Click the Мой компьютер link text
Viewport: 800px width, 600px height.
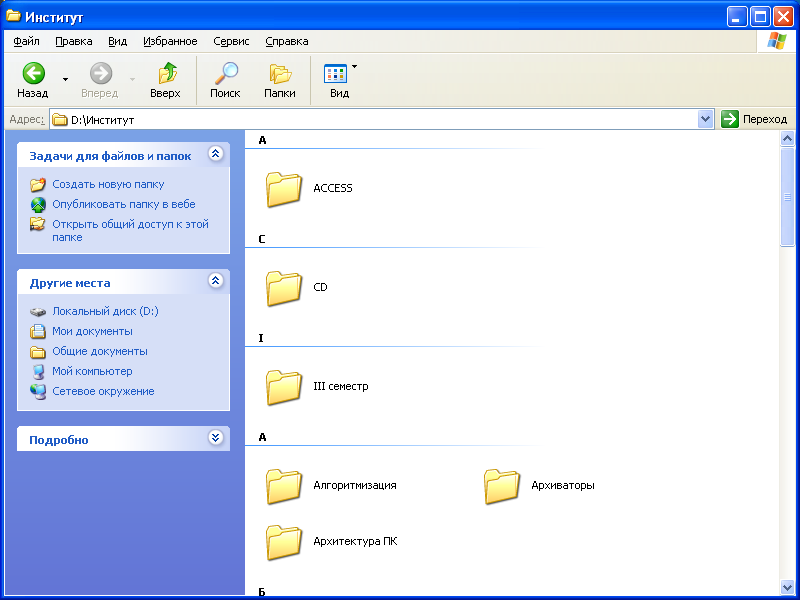[x=92, y=371]
